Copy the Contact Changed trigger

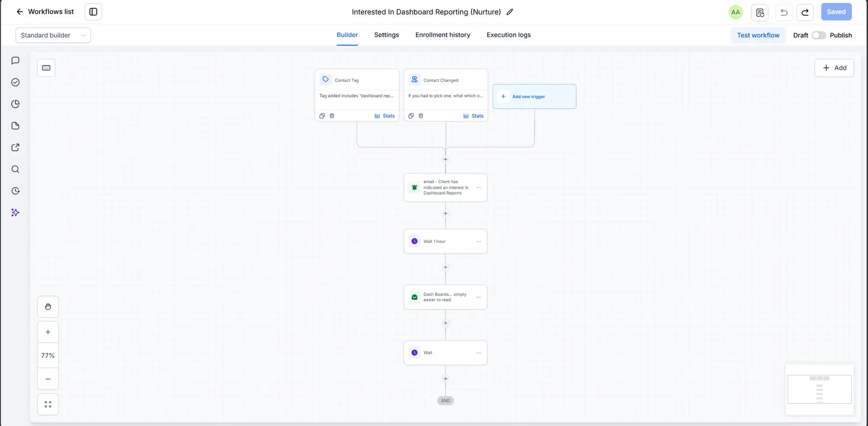tap(411, 116)
